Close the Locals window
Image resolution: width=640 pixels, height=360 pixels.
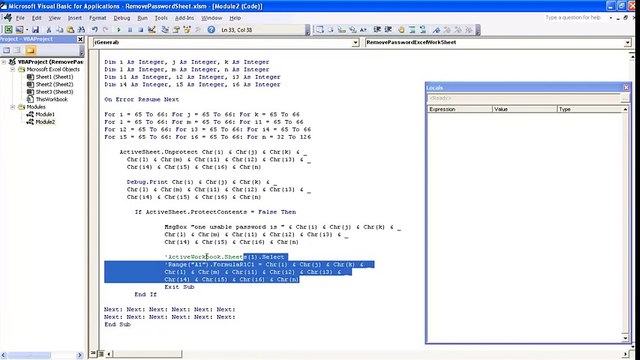626,87
